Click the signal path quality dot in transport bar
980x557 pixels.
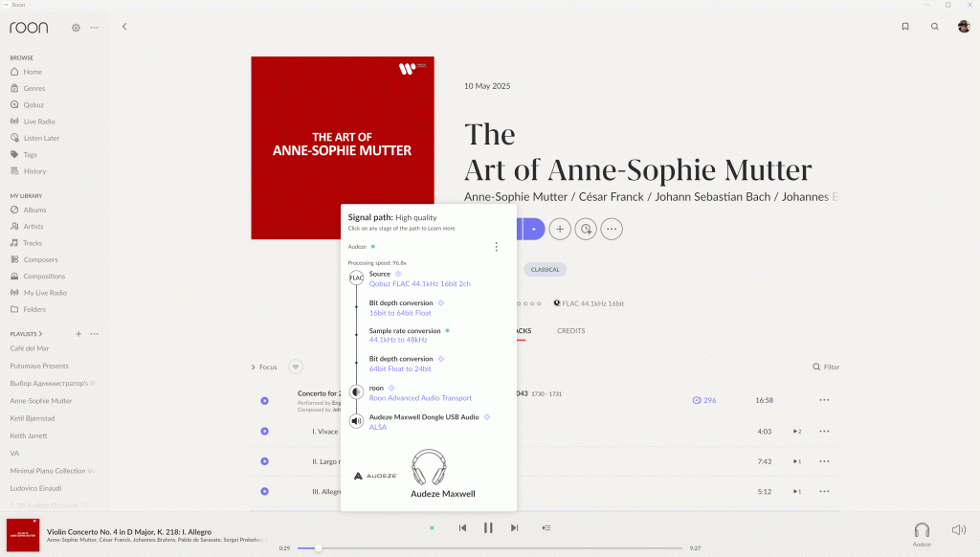click(x=432, y=528)
